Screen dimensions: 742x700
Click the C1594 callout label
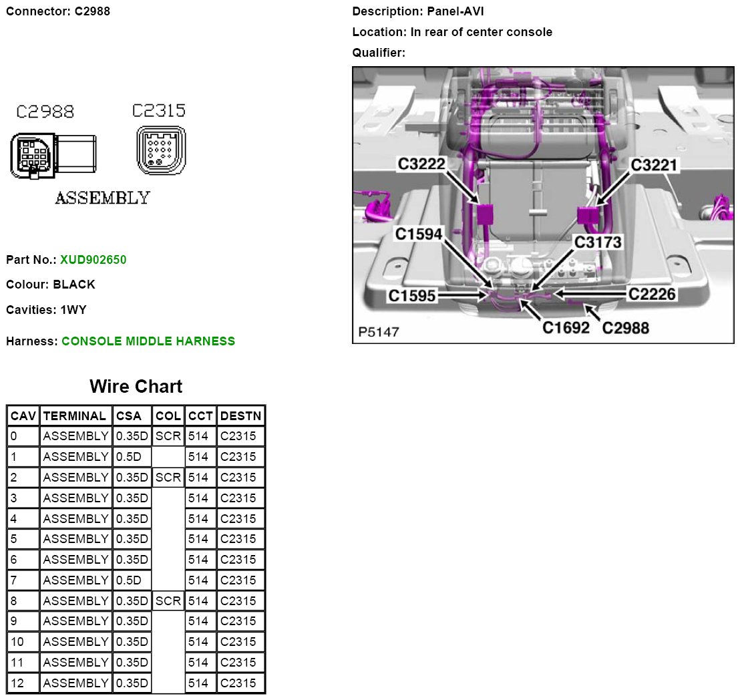click(419, 234)
